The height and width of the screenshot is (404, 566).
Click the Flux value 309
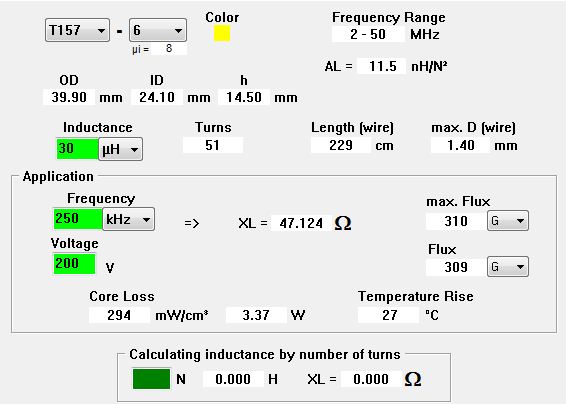456,267
